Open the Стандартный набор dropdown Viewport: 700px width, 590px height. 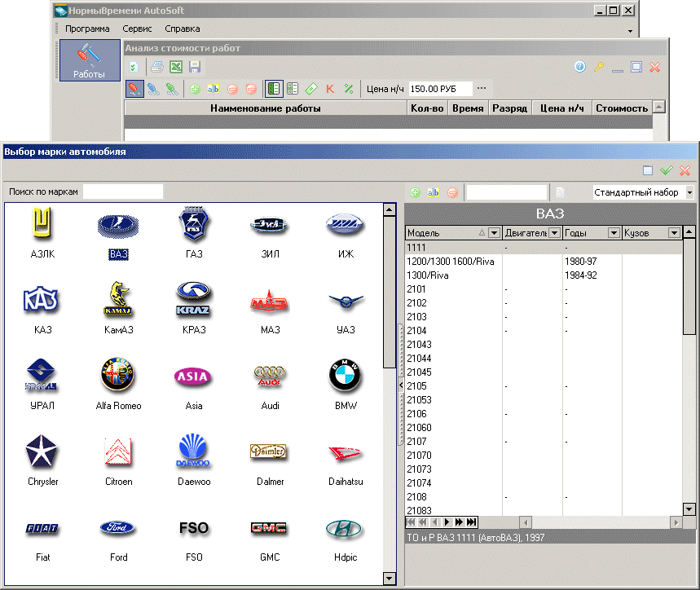(x=689, y=192)
